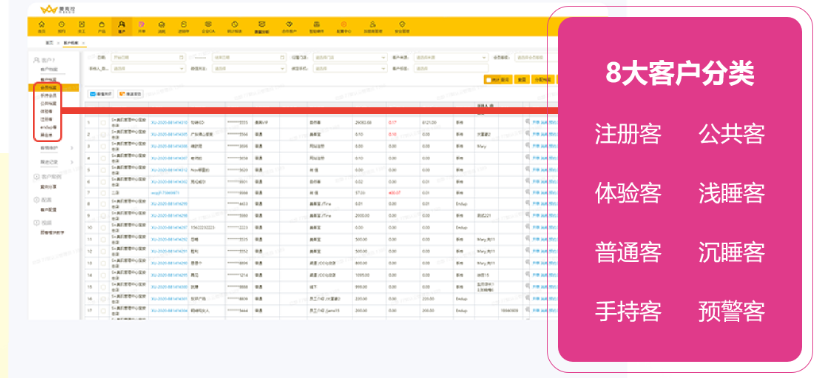Select the 29000.00 amount cell in row 1
828x378 pixels.
[x=363, y=122]
